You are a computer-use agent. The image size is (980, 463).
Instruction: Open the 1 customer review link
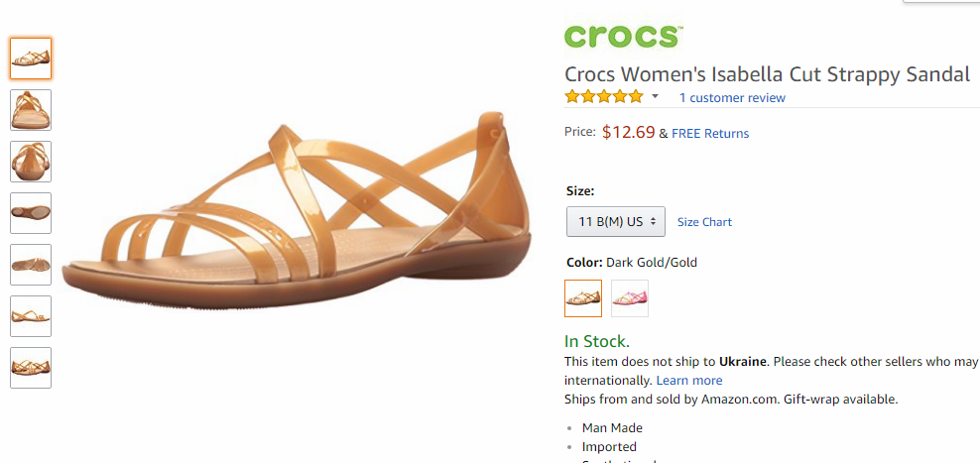coord(732,98)
